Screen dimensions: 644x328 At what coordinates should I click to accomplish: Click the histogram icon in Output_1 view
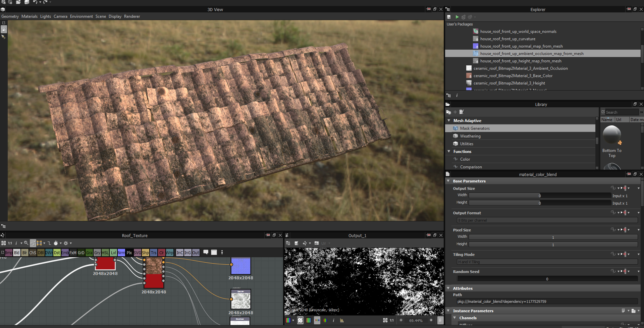(342, 320)
